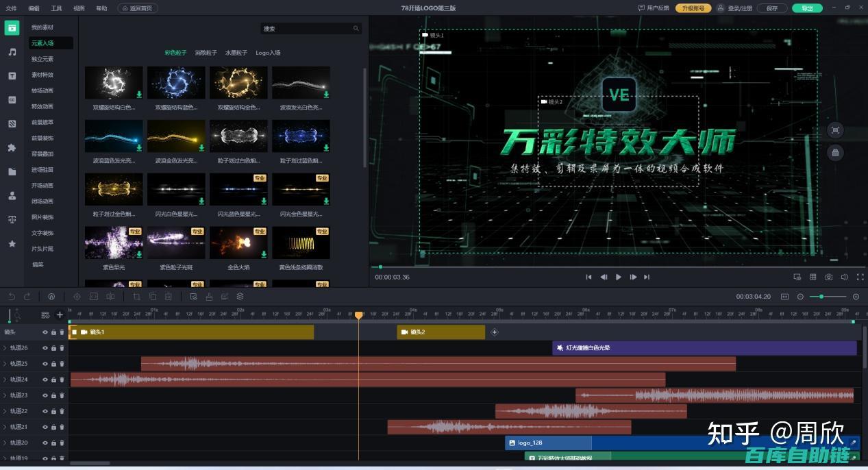Lock track 轨道26

(53, 348)
